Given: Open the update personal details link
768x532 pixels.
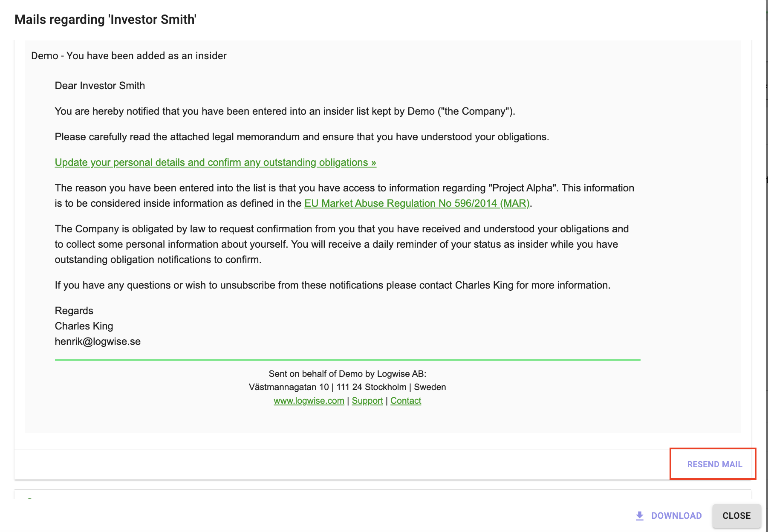Looking at the screenshot, I should coord(216,162).
